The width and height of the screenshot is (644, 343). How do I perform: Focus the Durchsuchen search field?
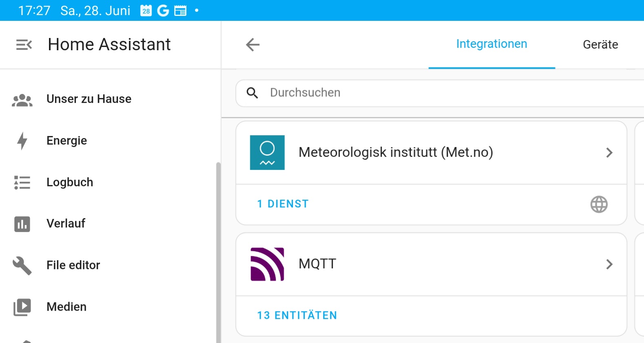[440, 93]
